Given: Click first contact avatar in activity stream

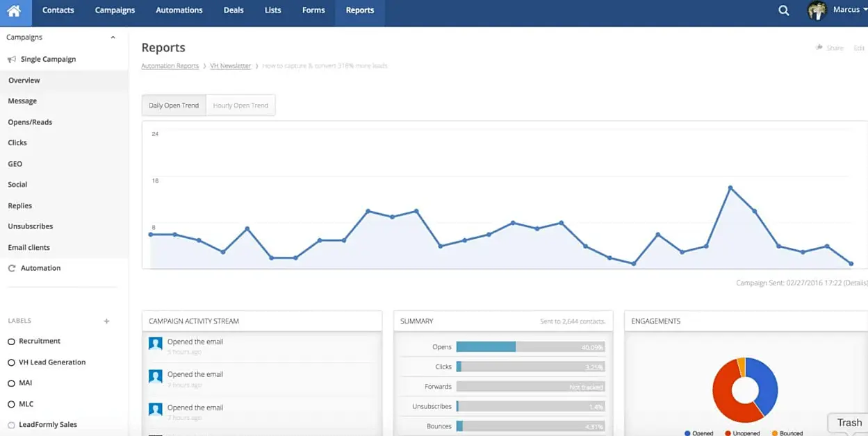Looking at the screenshot, I should (x=156, y=343).
